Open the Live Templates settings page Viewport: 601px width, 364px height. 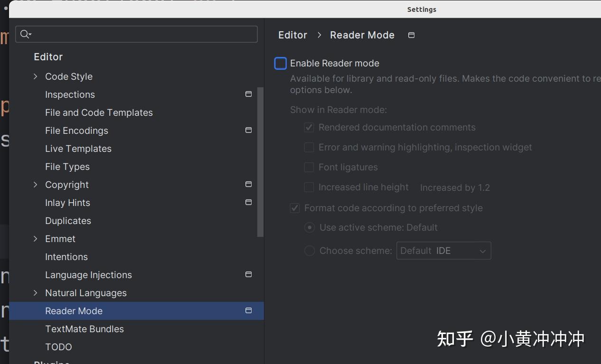coord(78,149)
